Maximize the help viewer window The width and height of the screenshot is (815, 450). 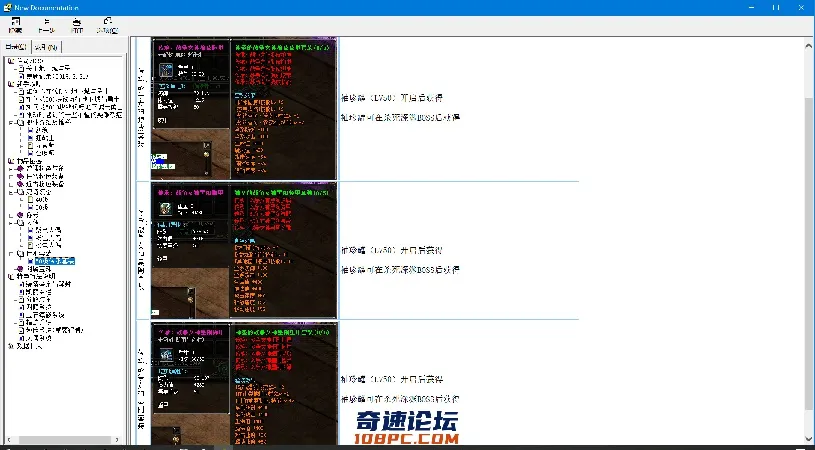(776, 8)
